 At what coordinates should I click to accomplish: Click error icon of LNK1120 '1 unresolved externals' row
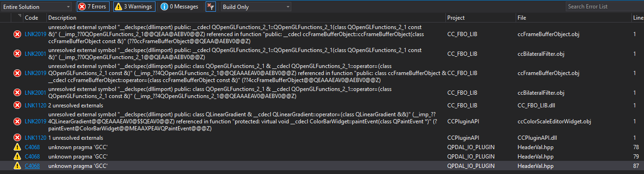coord(17,138)
